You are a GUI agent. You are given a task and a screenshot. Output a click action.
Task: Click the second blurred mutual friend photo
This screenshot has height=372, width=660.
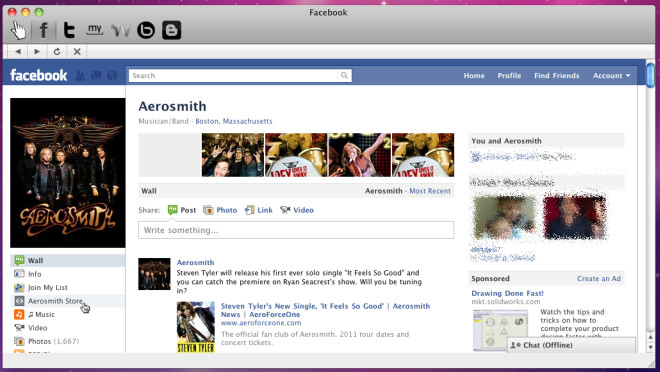coord(575,217)
